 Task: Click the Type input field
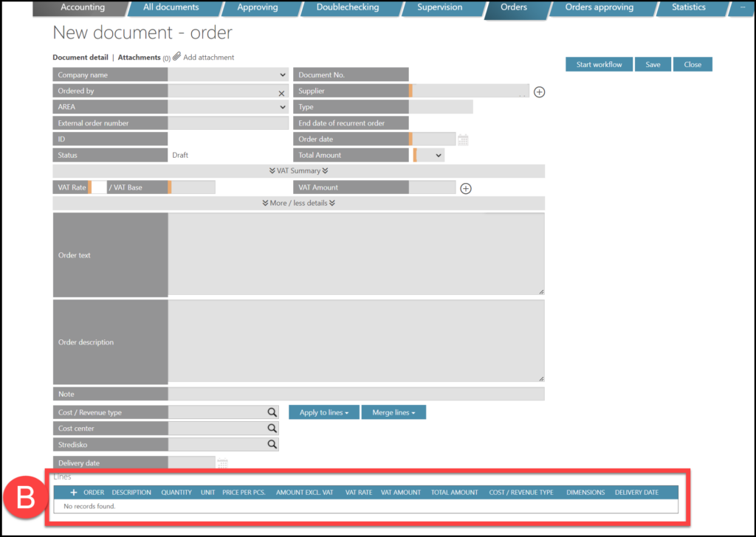pyautogui.click(x=441, y=107)
